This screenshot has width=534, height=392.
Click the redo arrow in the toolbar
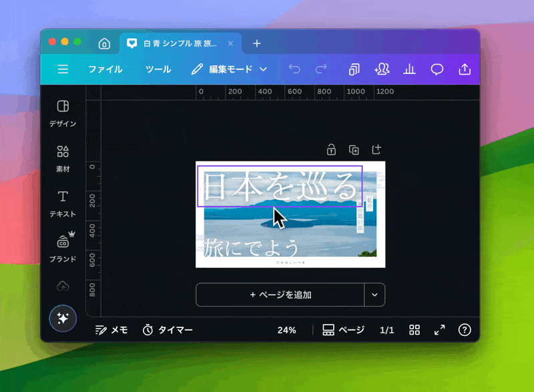click(321, 69)
